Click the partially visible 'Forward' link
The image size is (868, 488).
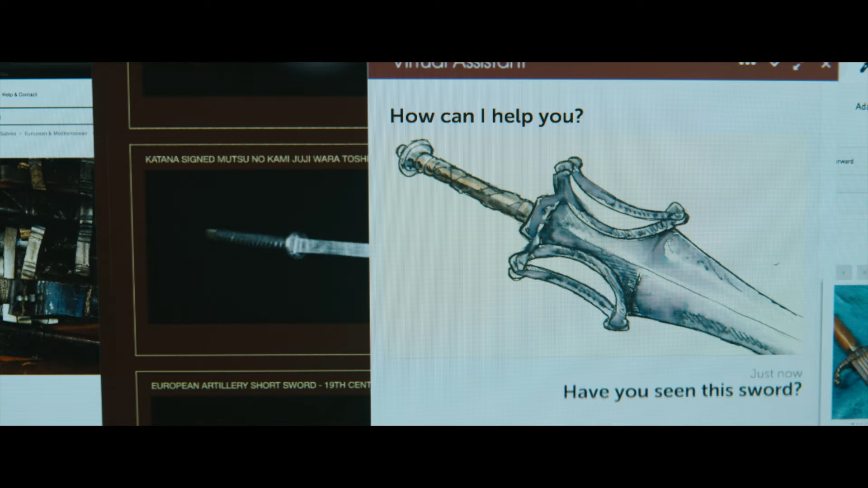[x=845, y=161]
